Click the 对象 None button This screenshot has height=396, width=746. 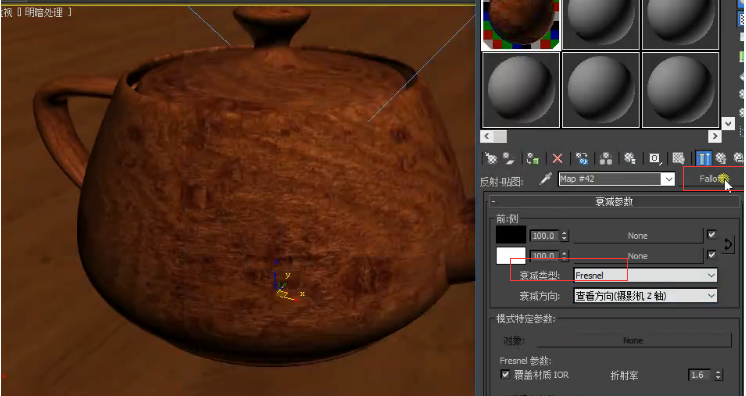click(x=633, y=341)
